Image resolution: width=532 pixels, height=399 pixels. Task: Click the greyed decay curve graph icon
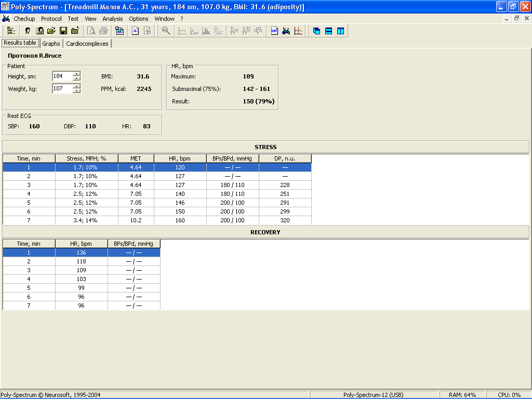(194, 31)
